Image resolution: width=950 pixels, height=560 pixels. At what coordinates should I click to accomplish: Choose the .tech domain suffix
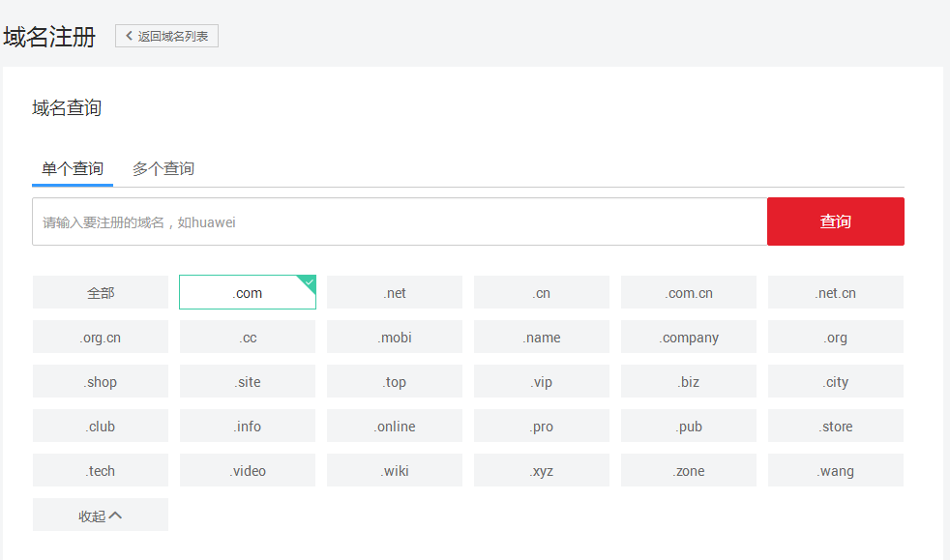coord(101,471)
